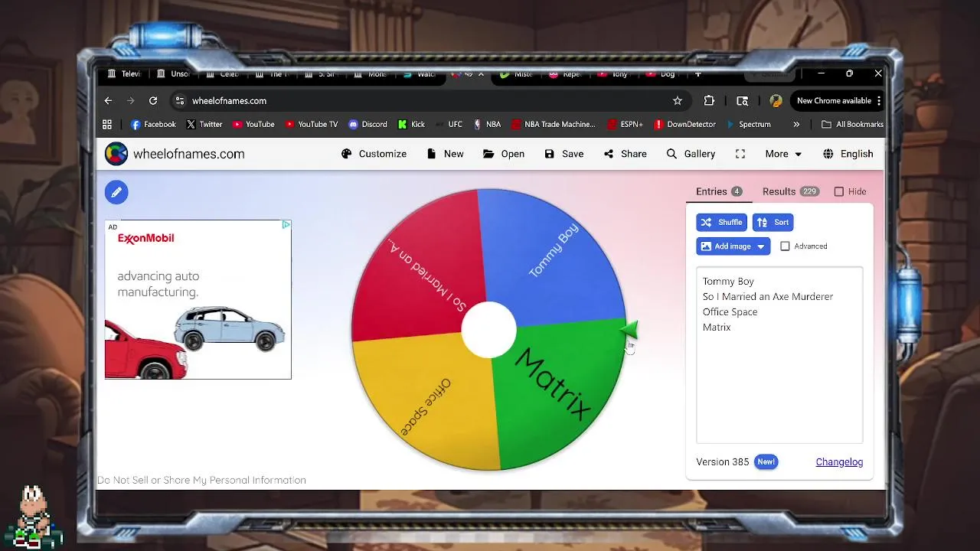The height and width of the screenshot is (551, 980).
Task: Open Twitter bookmark
Action: pyautogui.click(x=204, y=124)
